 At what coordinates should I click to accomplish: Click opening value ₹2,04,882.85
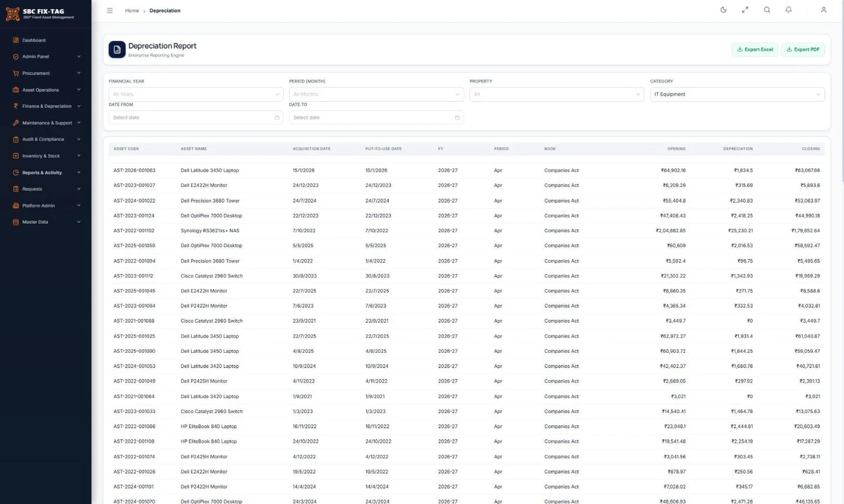(671, 231)
